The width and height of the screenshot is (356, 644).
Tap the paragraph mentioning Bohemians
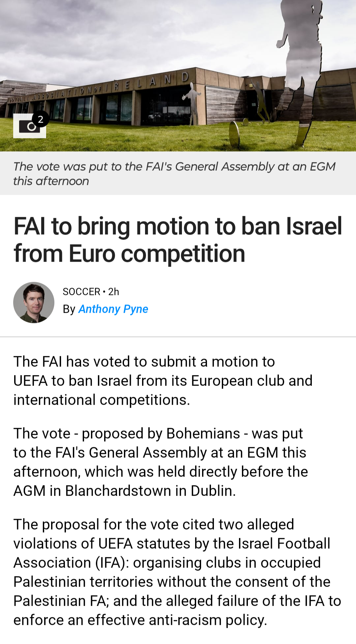(161, 462)
